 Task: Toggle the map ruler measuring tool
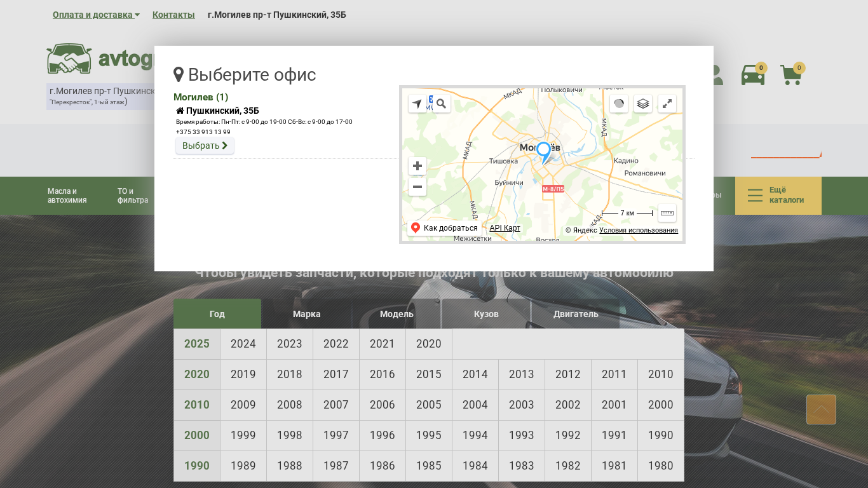click(x=667, y=213)
